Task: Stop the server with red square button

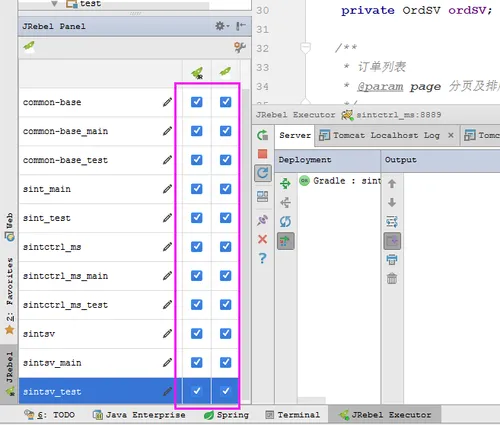Action: point(263,154)
